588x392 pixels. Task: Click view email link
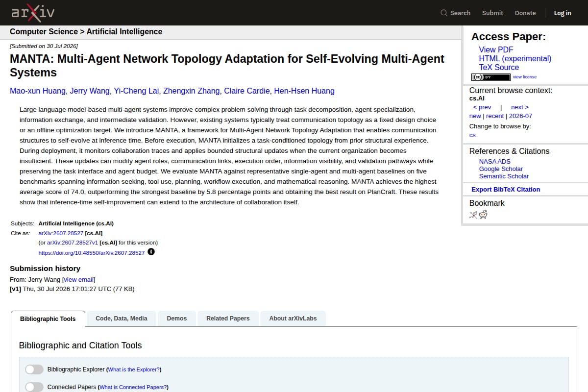click(79, 280)
